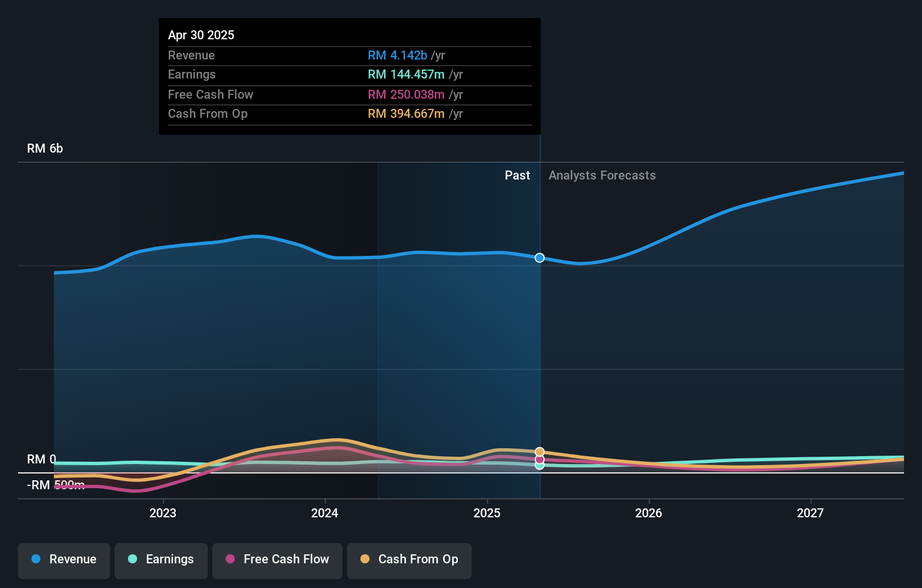Viewport: 922px width, 588px height.
Task: Click the 2023 x-axis label
Action: pyautogui.click(x=163, y=513)
